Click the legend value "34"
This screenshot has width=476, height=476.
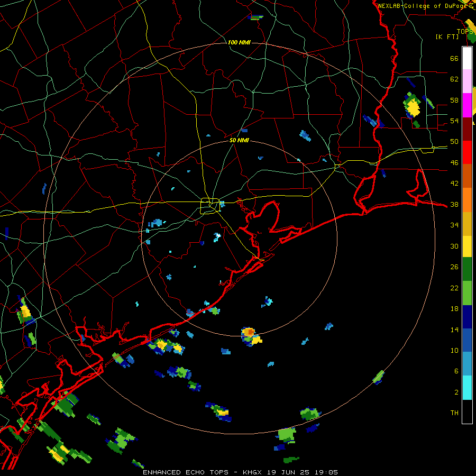[454, 225]
